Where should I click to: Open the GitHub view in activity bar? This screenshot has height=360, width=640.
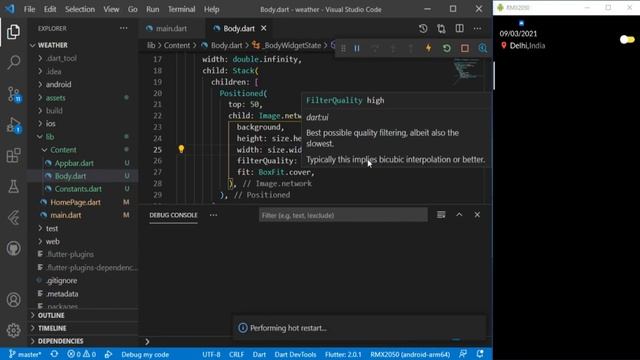[x=13, y=248]
